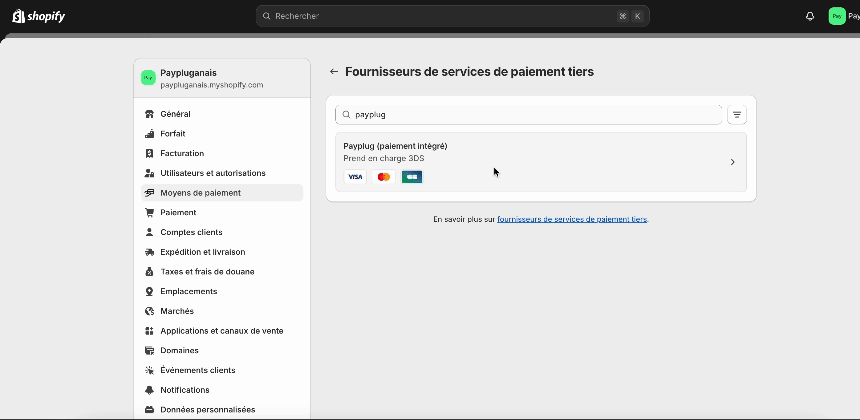The height and width of the screenshot is (420, 860).
Task: Click the provider search field containing payplug
Action: pyautogui.click(x=529, y=115)
